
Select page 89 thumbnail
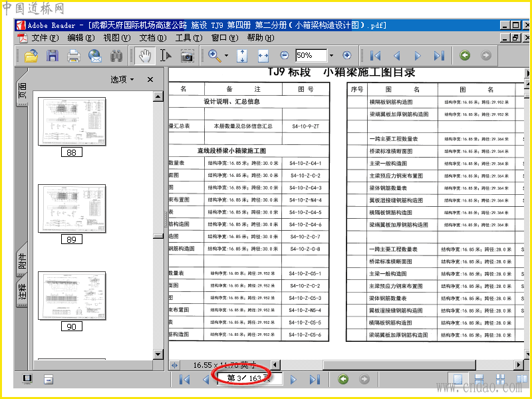click(72, 209)
